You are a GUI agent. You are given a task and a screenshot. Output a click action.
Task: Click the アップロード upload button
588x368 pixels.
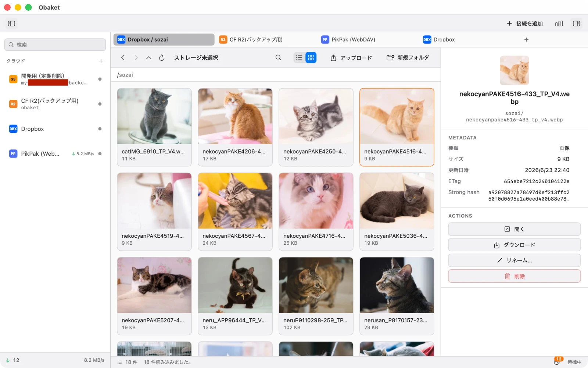351,58
